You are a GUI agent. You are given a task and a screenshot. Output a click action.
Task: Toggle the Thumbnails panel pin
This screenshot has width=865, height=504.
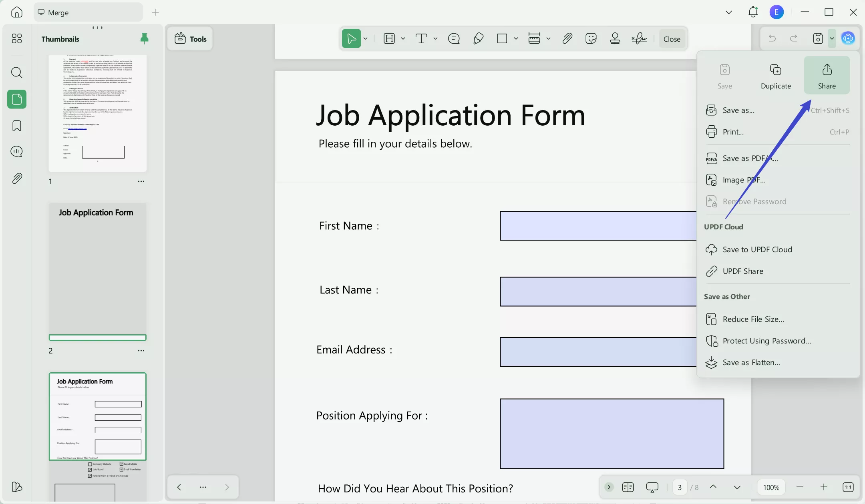pyautogui.click(x=144, y=38)
